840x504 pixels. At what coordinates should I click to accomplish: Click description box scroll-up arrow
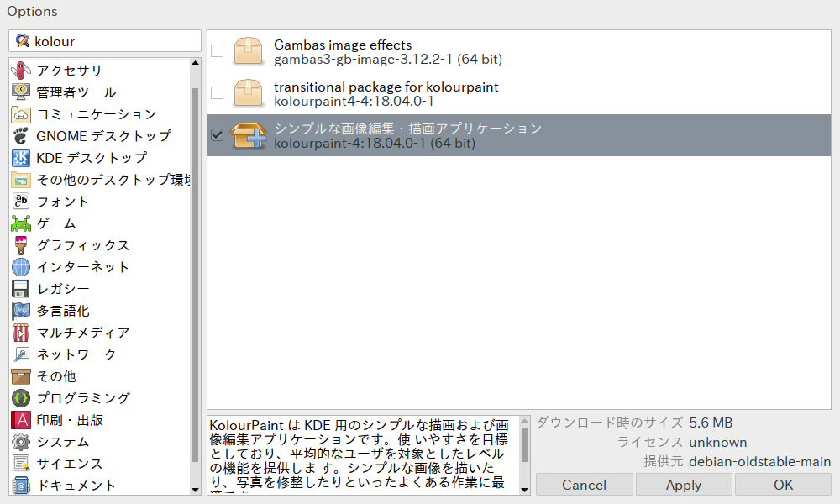(524, 421)
